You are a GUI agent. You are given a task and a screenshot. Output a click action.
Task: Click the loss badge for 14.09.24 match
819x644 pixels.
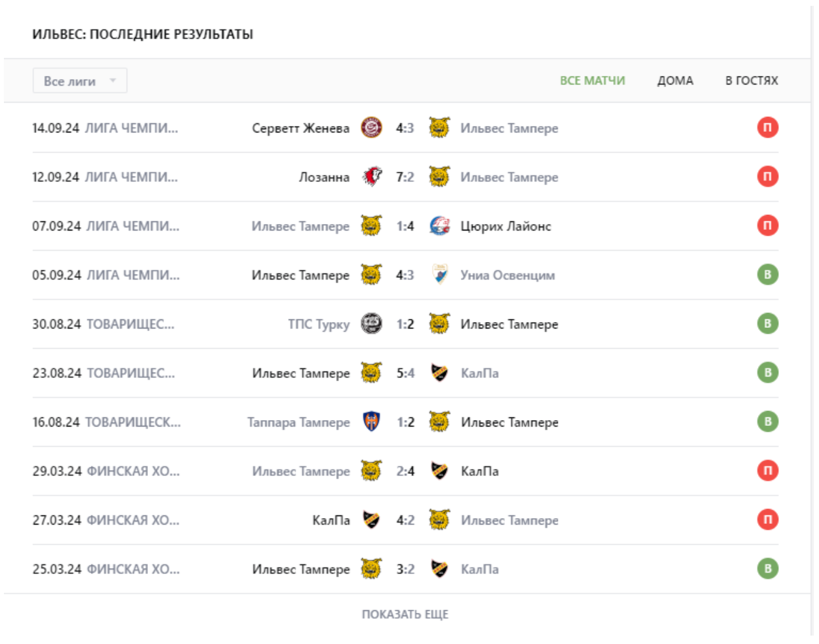click(767, 128)
